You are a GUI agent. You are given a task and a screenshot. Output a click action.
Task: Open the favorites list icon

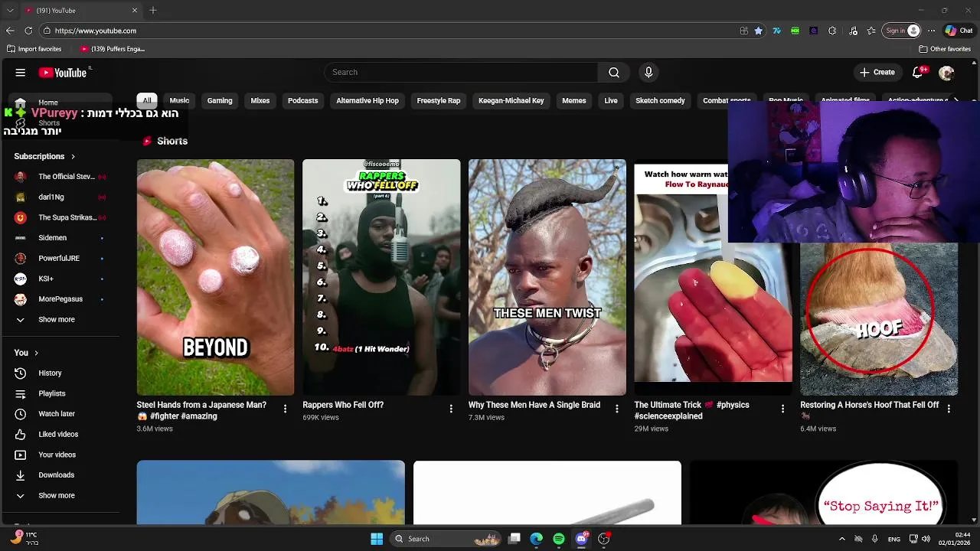pyautogui.click(x=871, y=31)
